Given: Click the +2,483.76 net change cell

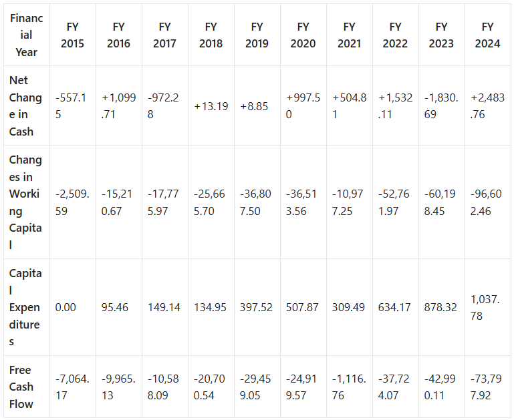Looking at the screenshot, I should [x=487, y=106].
